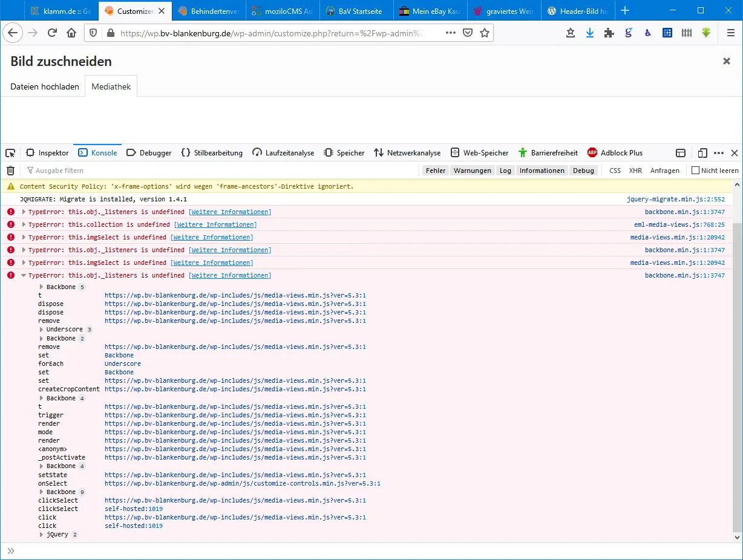Switch to the Inspektor tab

tap(47, 153)
